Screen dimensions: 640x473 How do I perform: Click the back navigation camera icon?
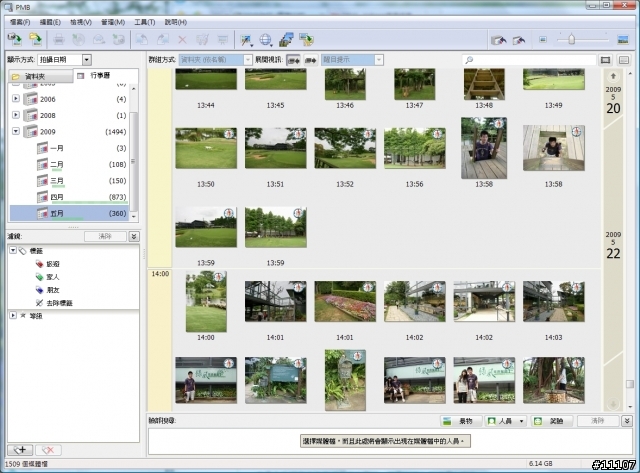[x=499, y=40]
